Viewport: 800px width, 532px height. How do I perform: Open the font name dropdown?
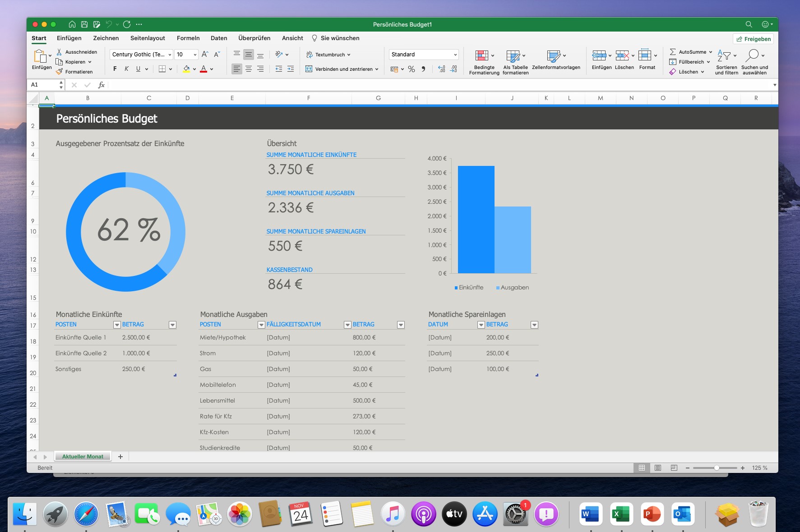tap(170, 55)
